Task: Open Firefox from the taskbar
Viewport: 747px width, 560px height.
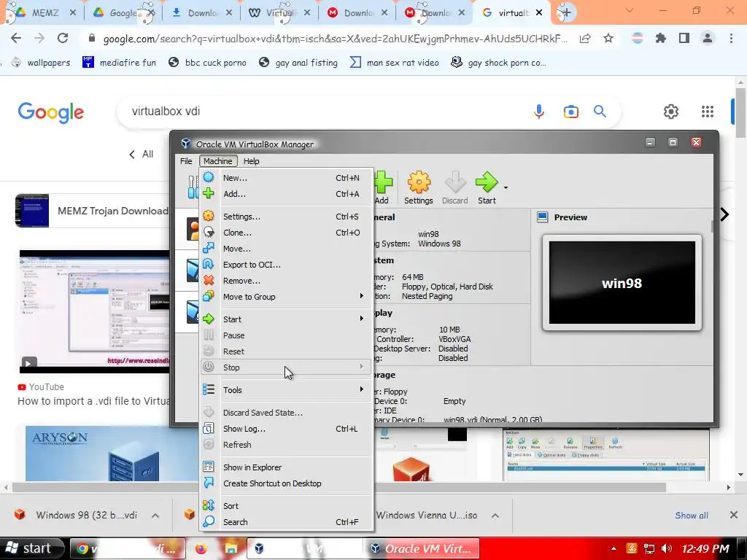Action: coord(201,548)
